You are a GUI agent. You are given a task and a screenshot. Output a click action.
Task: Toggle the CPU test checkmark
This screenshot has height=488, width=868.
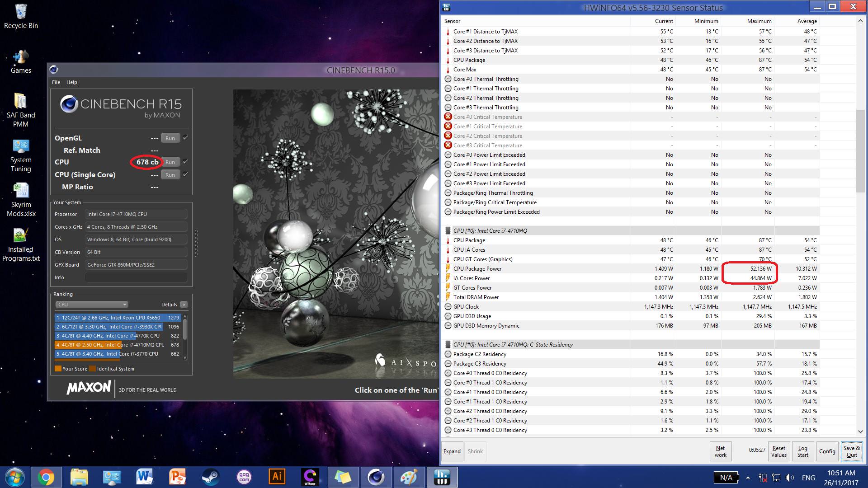185,162
